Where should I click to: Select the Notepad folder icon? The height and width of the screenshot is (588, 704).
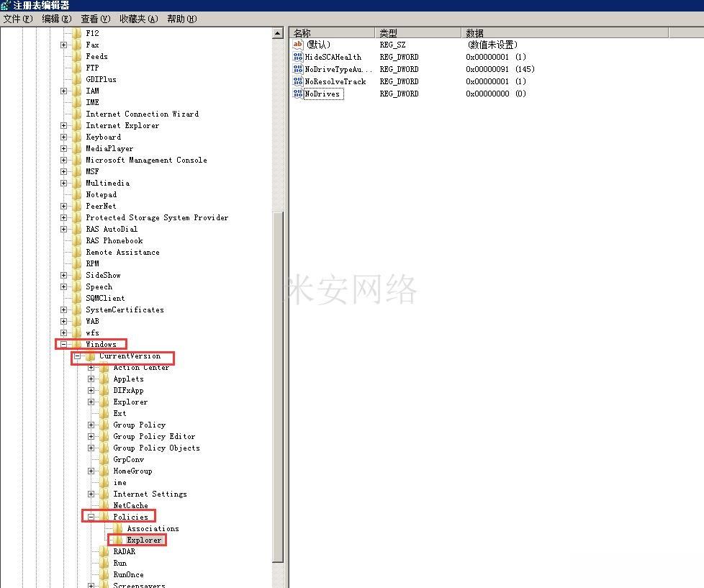point(77,194)
